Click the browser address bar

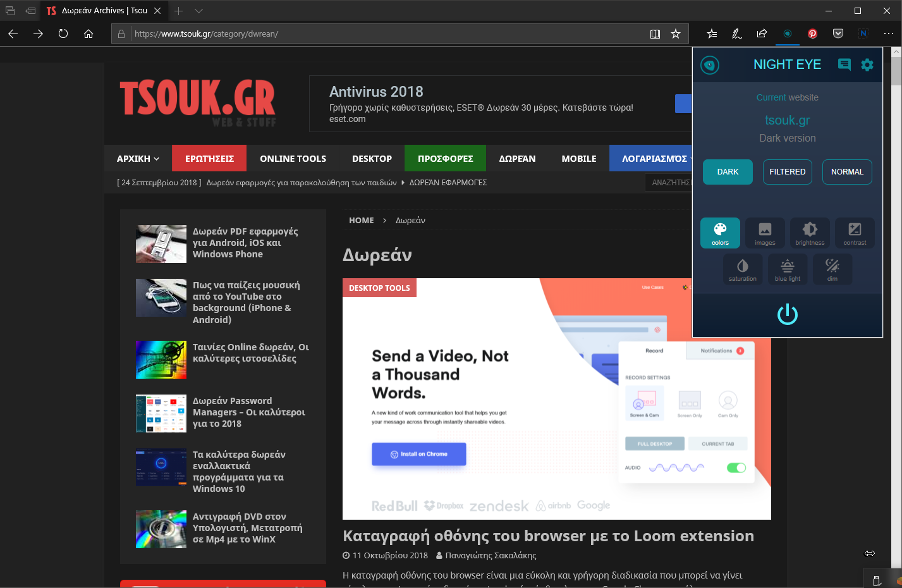tap(379, 34)
